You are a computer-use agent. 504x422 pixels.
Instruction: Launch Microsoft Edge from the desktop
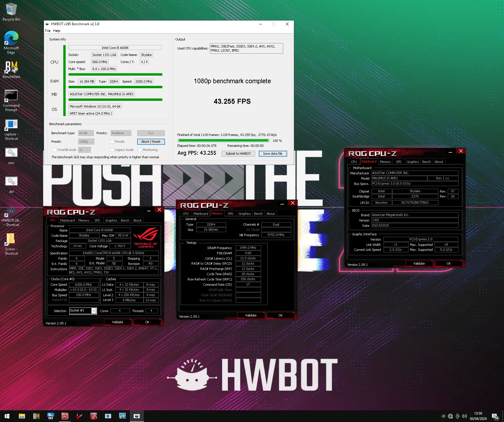coord(11,42)
